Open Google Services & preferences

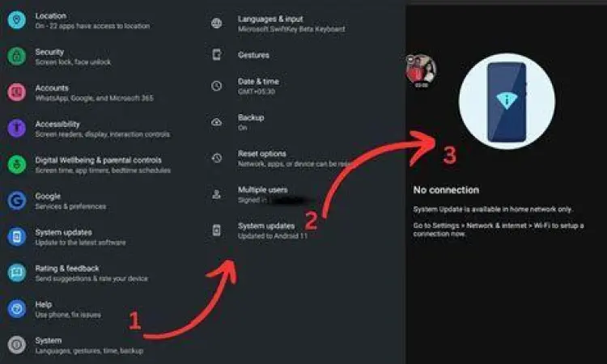pyautogui.click(x=70, y=201)
